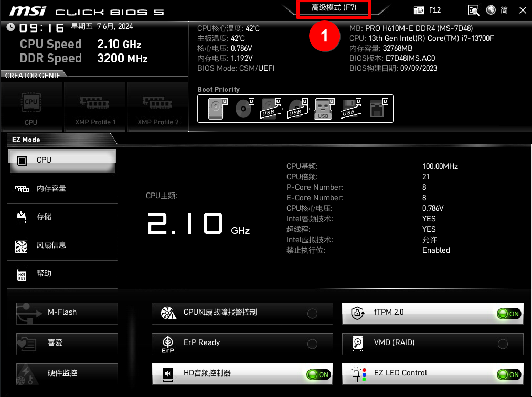This screenshot has width=532, height=397.
Task: Click the globe language icon
Action: (x=491, y=10)
